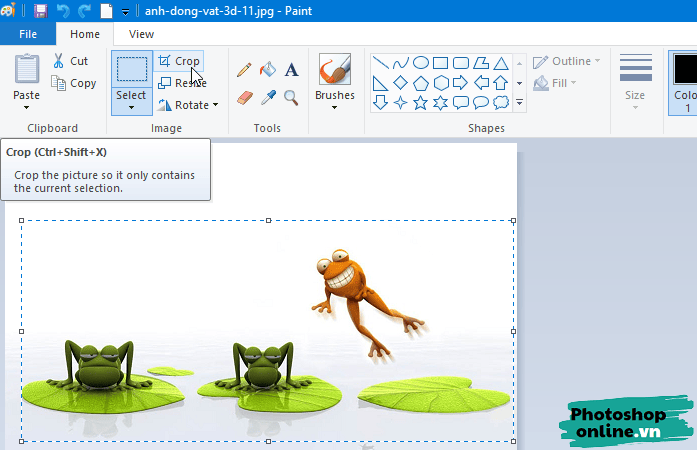This screenshot has width=697, height=450.
Task: Open the File menu
Action: point(28,34)
